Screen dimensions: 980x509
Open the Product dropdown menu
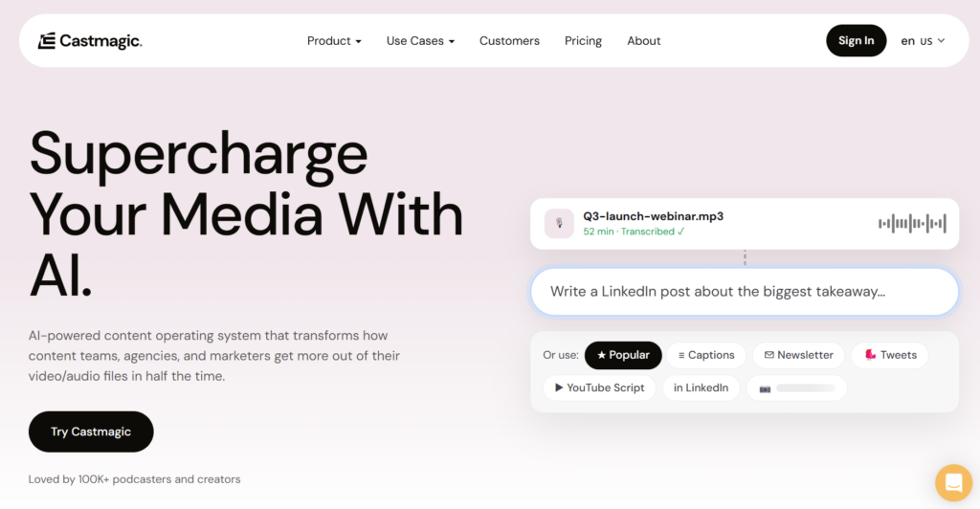pyautogui.click(x=334, y=41)
